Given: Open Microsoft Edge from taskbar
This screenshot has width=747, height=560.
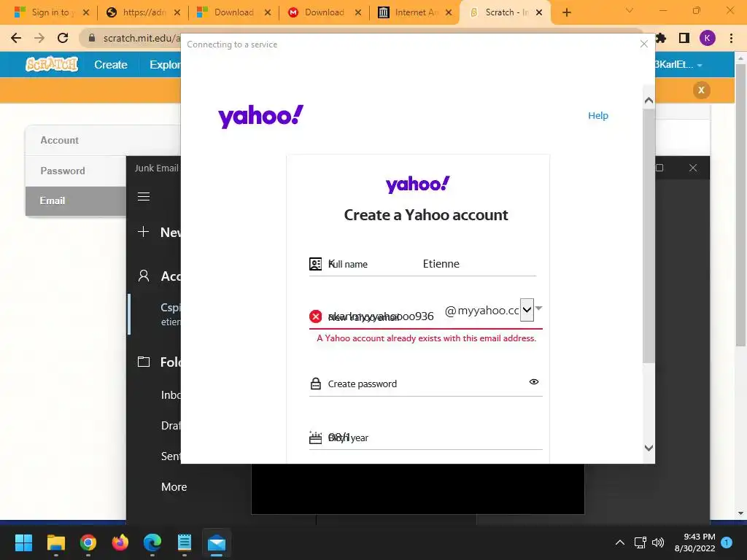Looking at the screenshot, I should point(152,542).
